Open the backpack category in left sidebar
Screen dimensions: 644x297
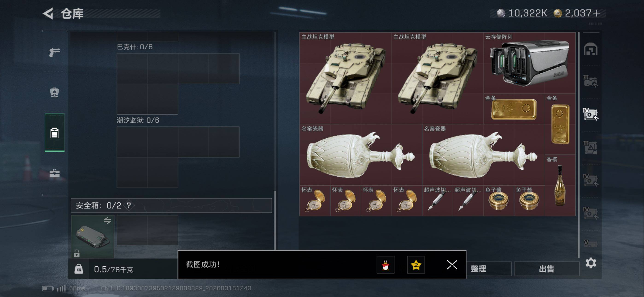pyautogui.click(x=55, y=93)
